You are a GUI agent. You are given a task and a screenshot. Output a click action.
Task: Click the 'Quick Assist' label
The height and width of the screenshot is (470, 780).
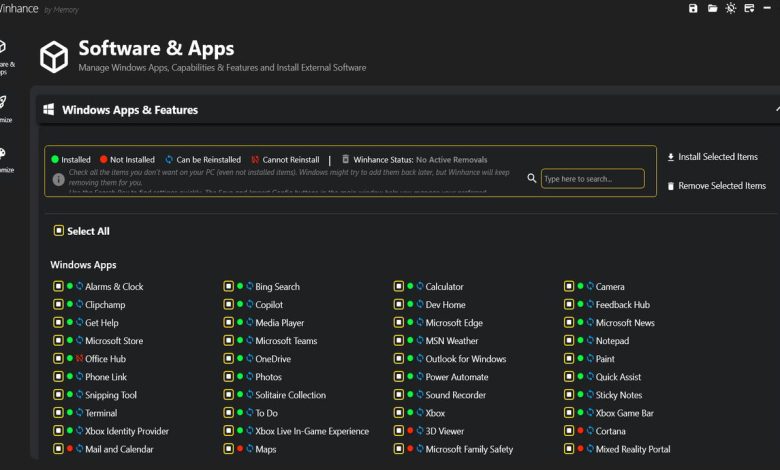pos(618,377)
